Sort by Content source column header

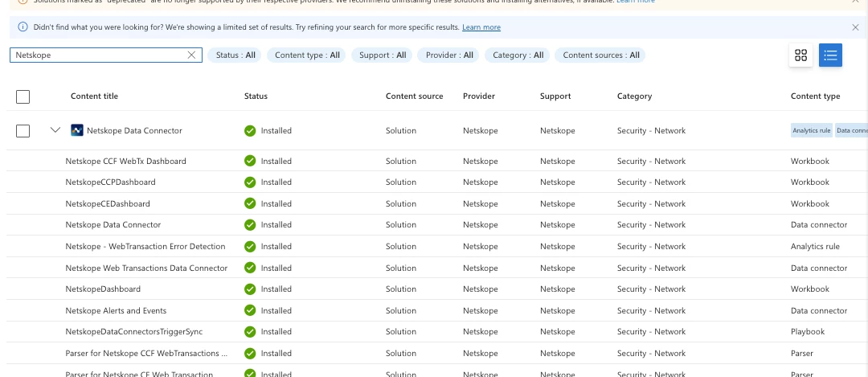tap(414, 96)
